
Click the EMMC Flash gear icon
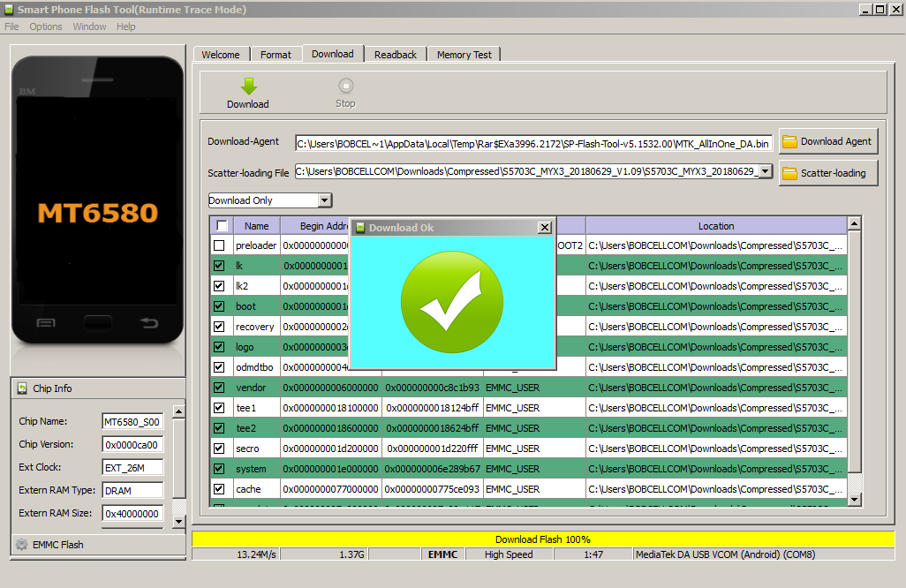[22, 545]
